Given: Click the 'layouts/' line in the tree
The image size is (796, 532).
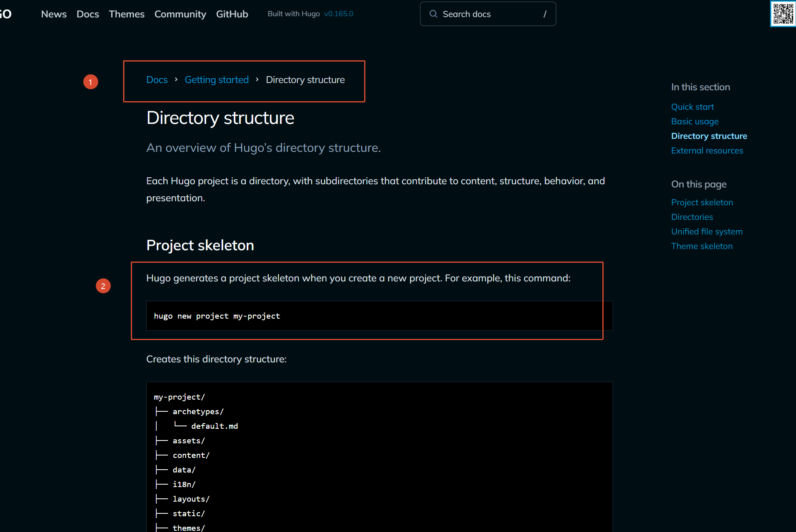Looking at the screenshot, I should [191, 499].
